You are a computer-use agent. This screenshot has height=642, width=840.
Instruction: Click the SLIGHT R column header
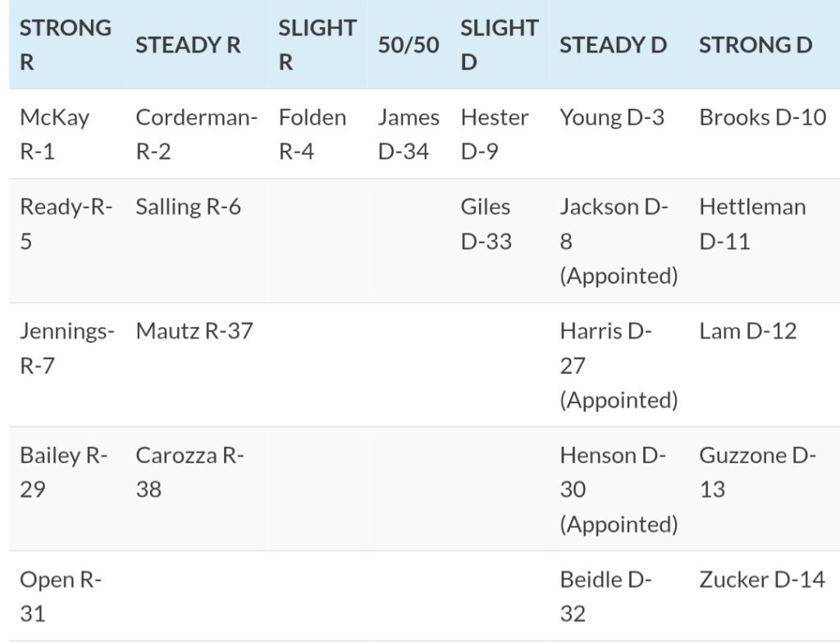click(317, 44)
